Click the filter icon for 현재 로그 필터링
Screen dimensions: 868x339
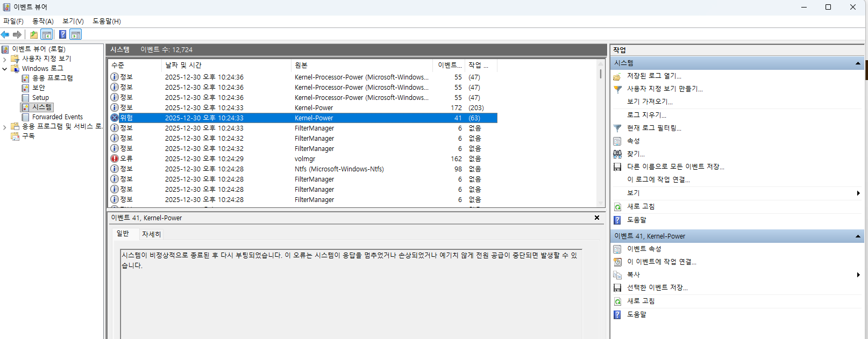pyautogui.click(x=617, y=128)
